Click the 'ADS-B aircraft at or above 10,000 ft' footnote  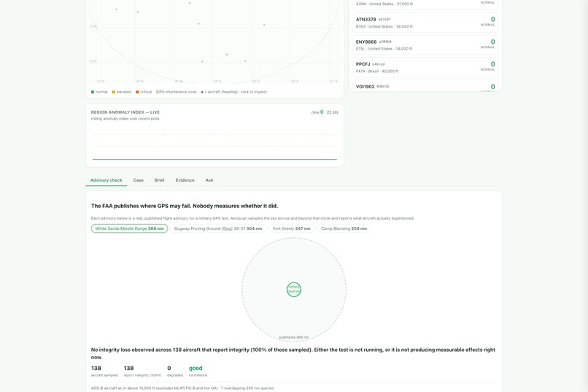tap(182, 388)
